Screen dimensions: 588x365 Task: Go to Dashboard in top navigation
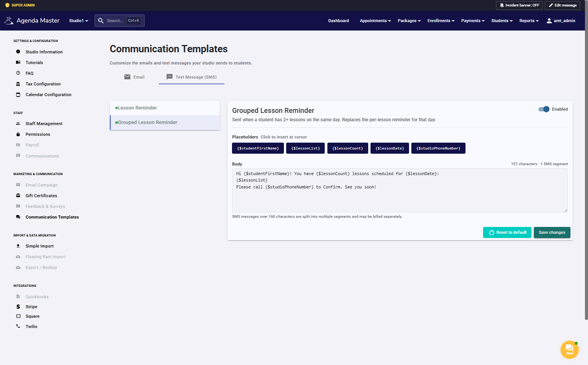[338, 21]
